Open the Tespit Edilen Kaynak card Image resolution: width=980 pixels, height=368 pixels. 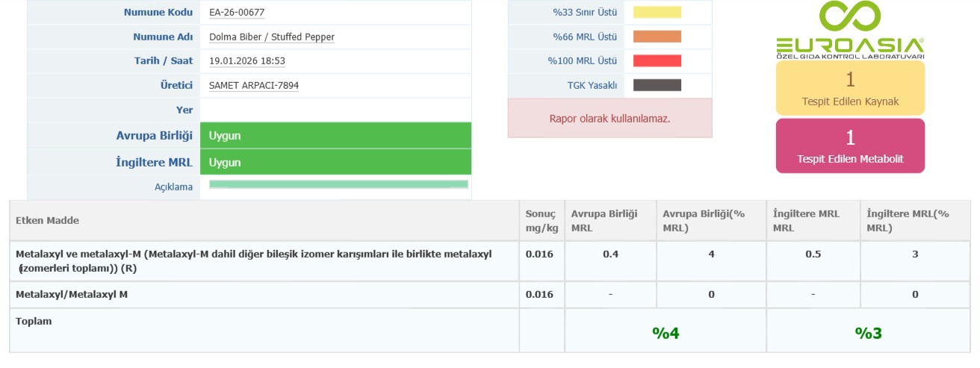[x=850, y=88]
